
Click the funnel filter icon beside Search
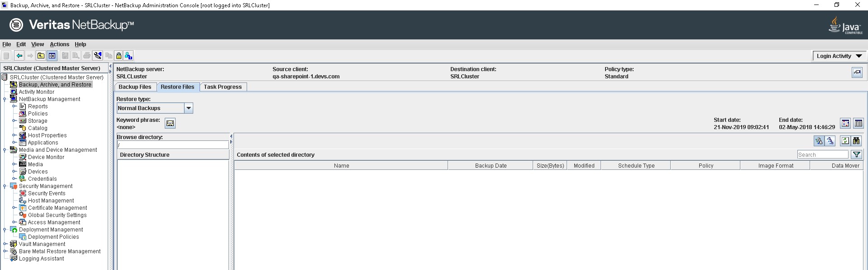[856, 154]
